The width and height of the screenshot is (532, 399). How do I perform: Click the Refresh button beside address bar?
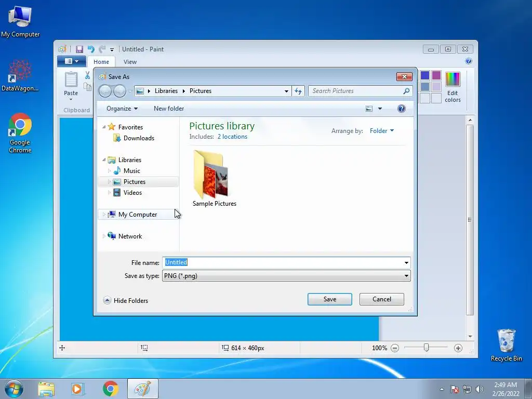298,91
